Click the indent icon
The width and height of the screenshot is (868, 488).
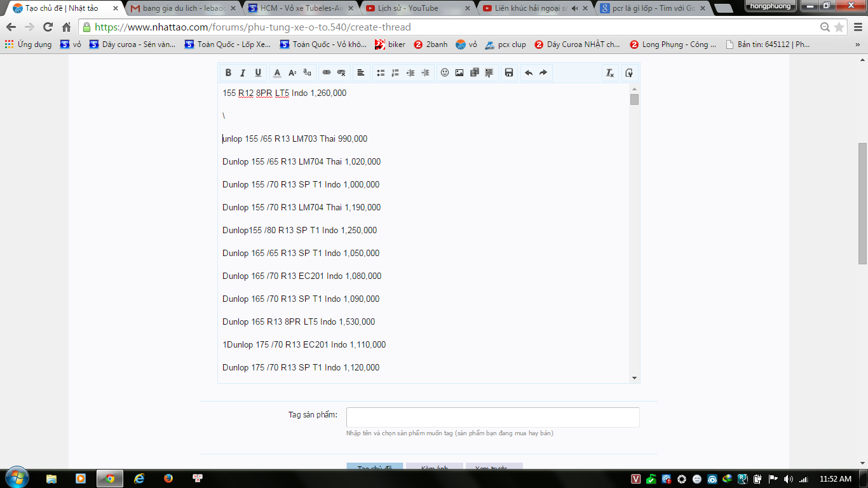[425, 73]
